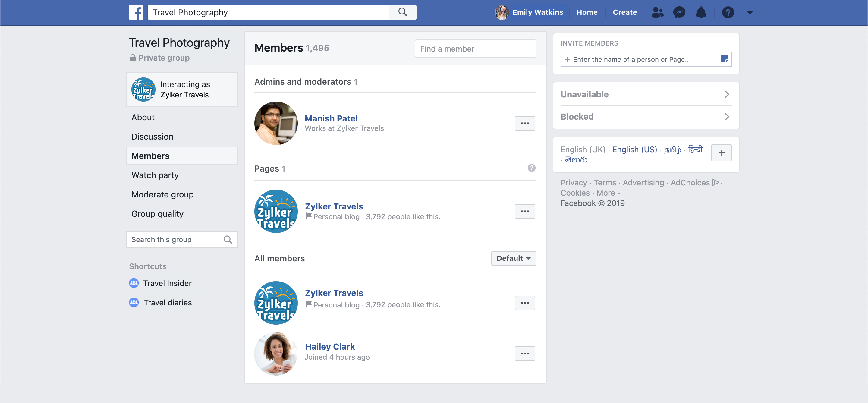The image size is (868, 403).
Task: Click the magnifier in Search this group
Action: coord(228,240)
